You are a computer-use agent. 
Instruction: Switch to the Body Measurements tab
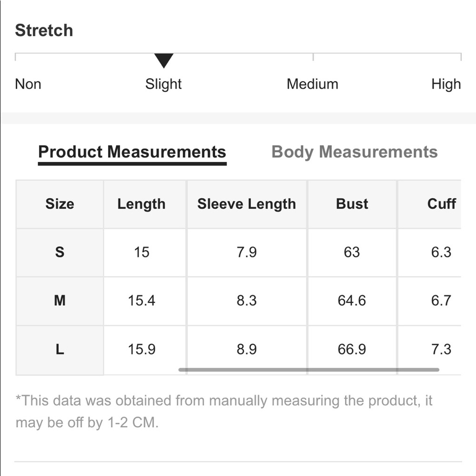(x=354, y=152)
